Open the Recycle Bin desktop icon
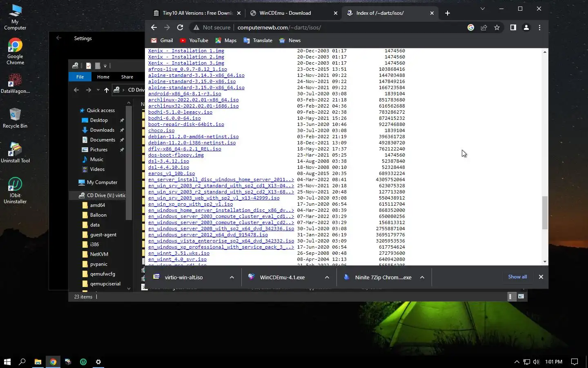The height and width of the screenshot is (368, 588). (15, 118)
